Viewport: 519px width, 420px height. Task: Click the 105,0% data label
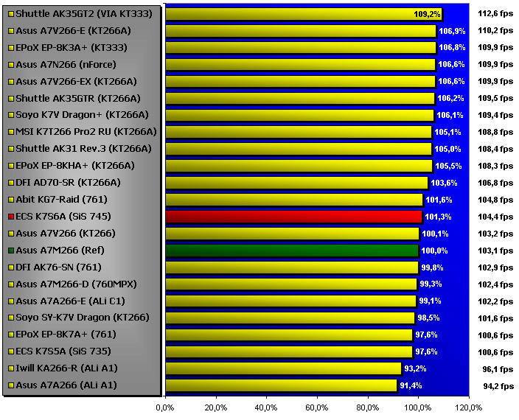click(x=447, y=149)
